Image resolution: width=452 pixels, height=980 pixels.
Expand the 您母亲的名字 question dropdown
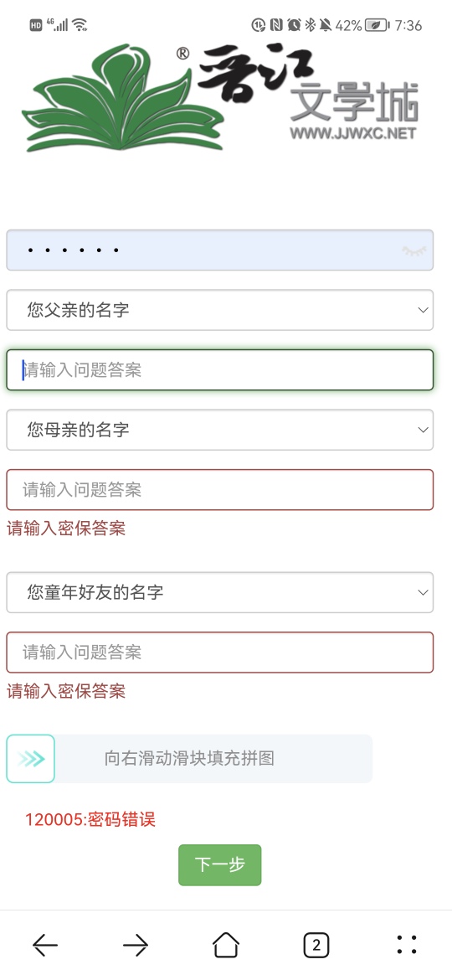[220, 430]
